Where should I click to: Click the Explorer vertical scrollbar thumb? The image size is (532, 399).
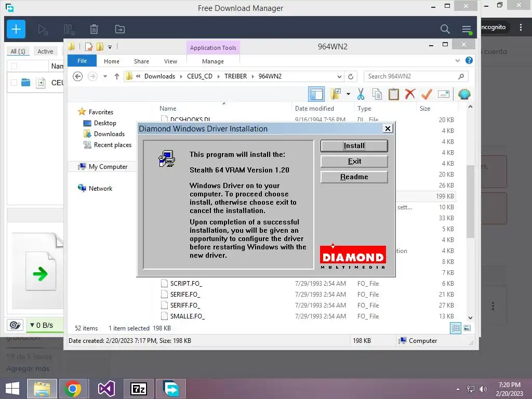(470, 201)
